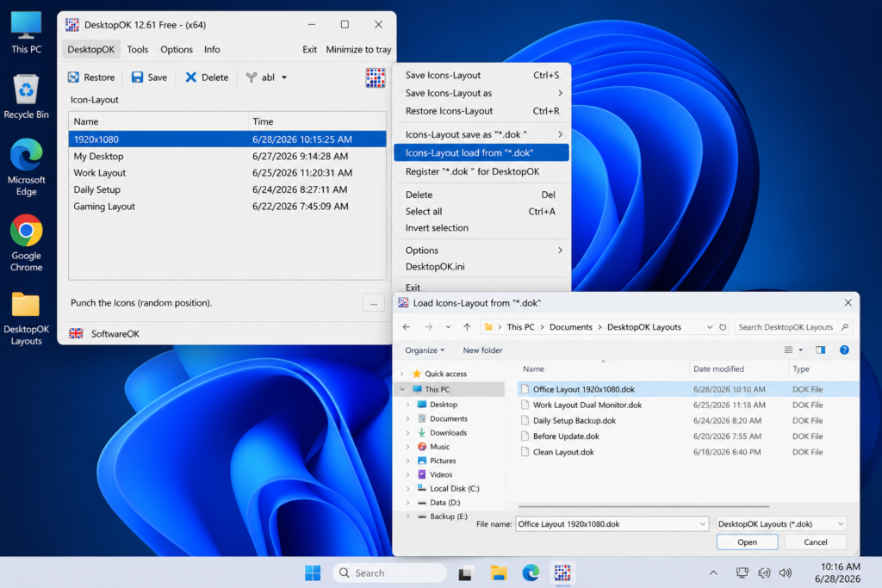Screen dimensions: 882x588
Task: Expand the Options submenu in dropdown menu
Action: pos(481,251)
